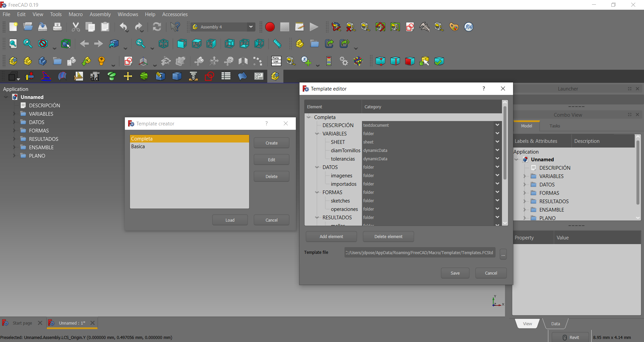The height and width of the screenshot is (342, 644).
Task: Select PLANO folder in left tree
Action: (37, 156)
